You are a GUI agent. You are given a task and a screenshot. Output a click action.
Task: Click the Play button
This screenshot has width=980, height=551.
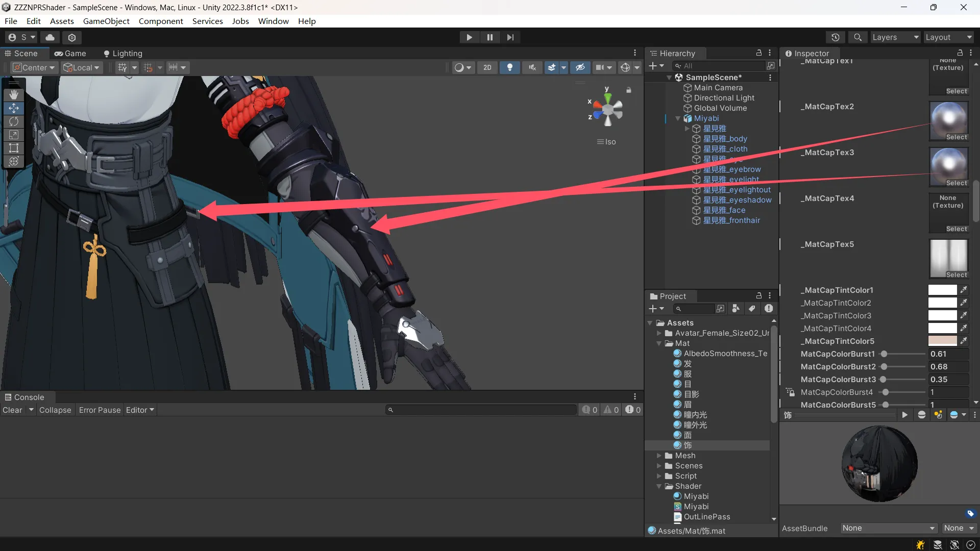click(x=469, y=37)
